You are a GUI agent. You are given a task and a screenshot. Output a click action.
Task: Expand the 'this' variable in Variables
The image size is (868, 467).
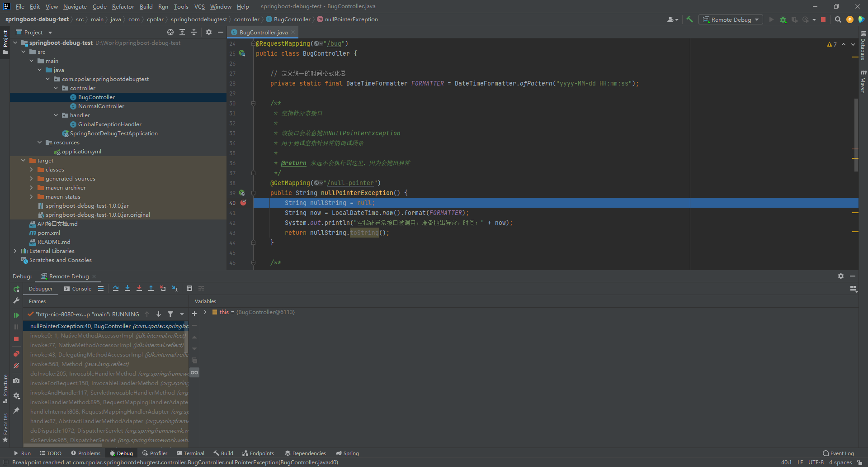tap(205, 312)
